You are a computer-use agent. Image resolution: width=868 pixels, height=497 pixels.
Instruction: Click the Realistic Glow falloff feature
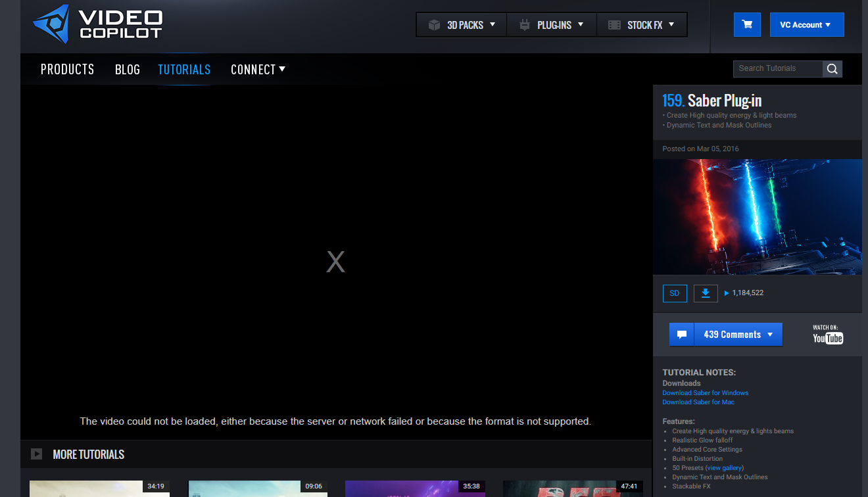tap(702, 440)
